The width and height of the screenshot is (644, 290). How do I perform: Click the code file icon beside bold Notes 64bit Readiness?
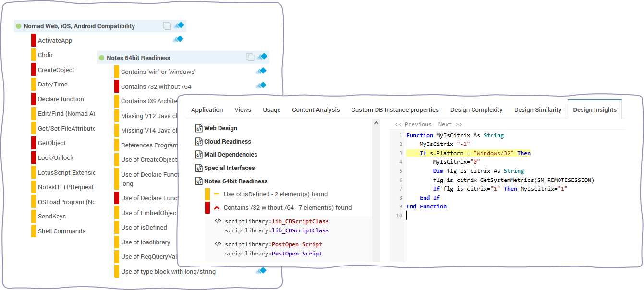click(199, 181)
